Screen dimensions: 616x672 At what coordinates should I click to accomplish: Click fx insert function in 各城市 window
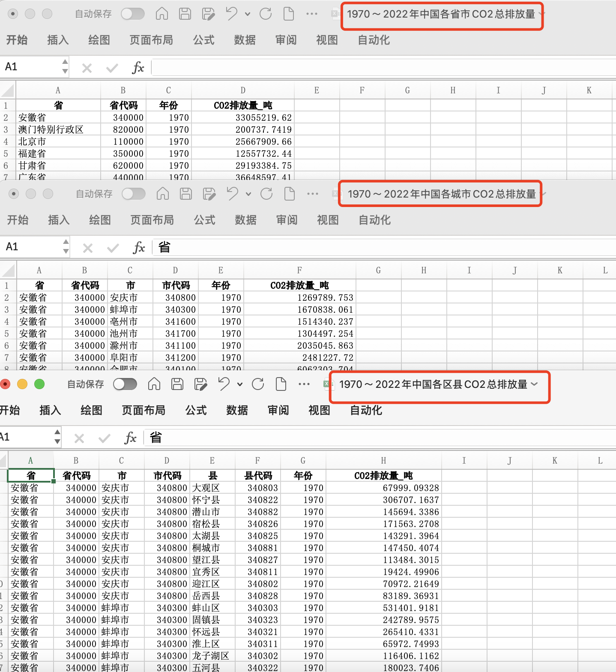[139, 248]
